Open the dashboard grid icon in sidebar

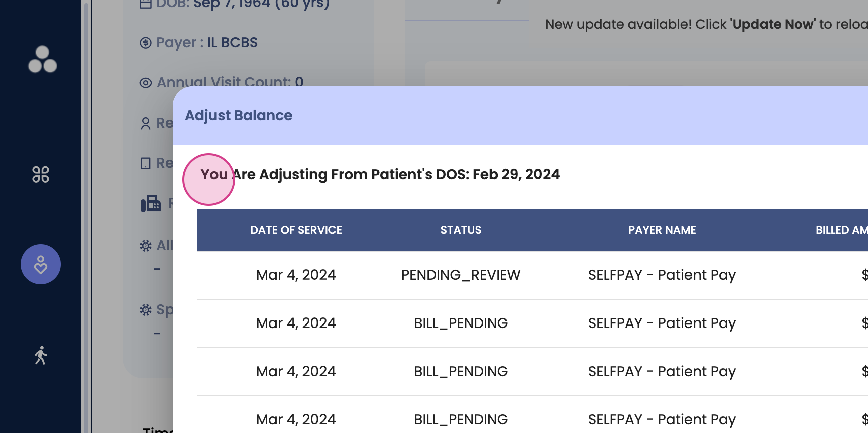pyautogui.click(x=41, y=174)
